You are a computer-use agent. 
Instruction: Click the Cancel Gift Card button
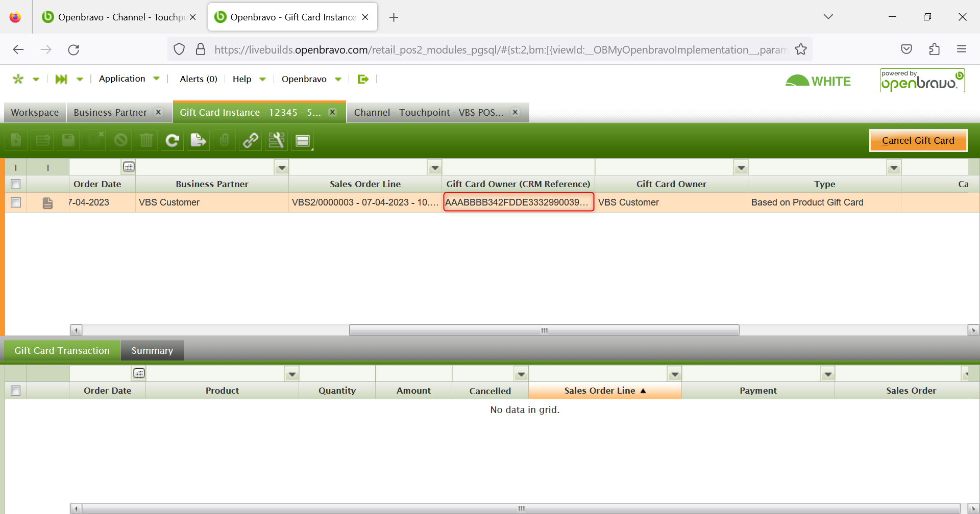click(918, 141)
